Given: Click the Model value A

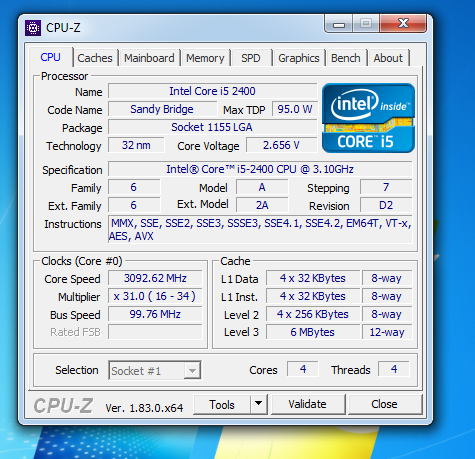Looking at the screenshot, I should click(x=262, y=187).
